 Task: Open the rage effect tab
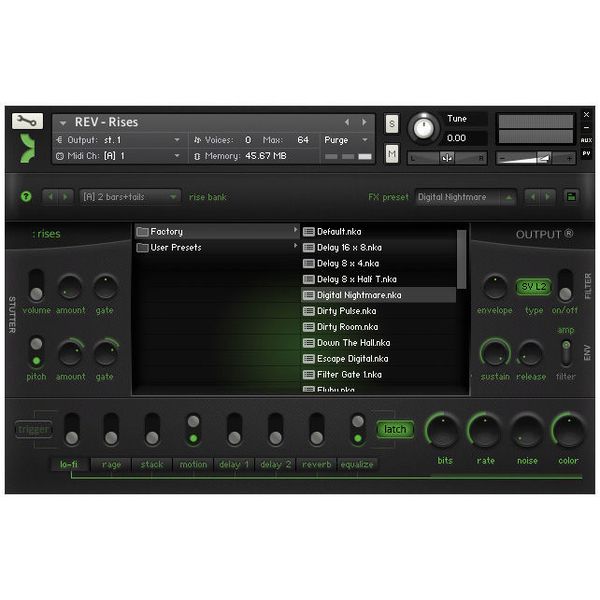[x=111, y=465]
